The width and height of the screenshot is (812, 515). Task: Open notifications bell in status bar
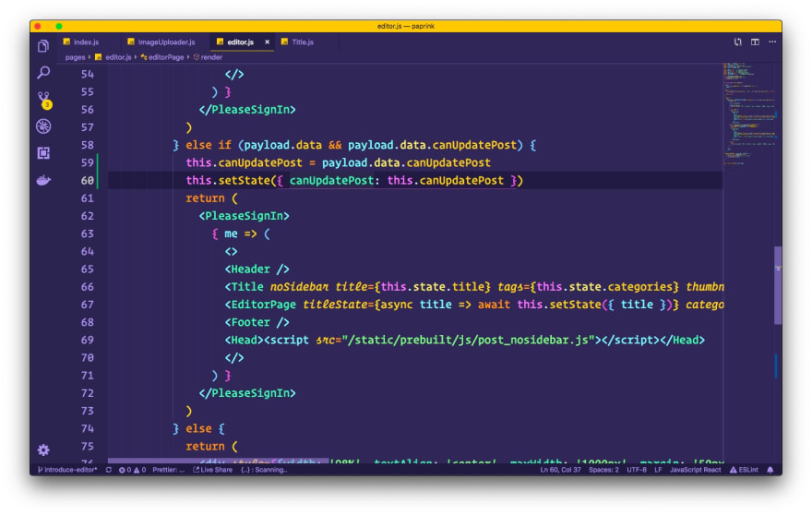(770, 470)
